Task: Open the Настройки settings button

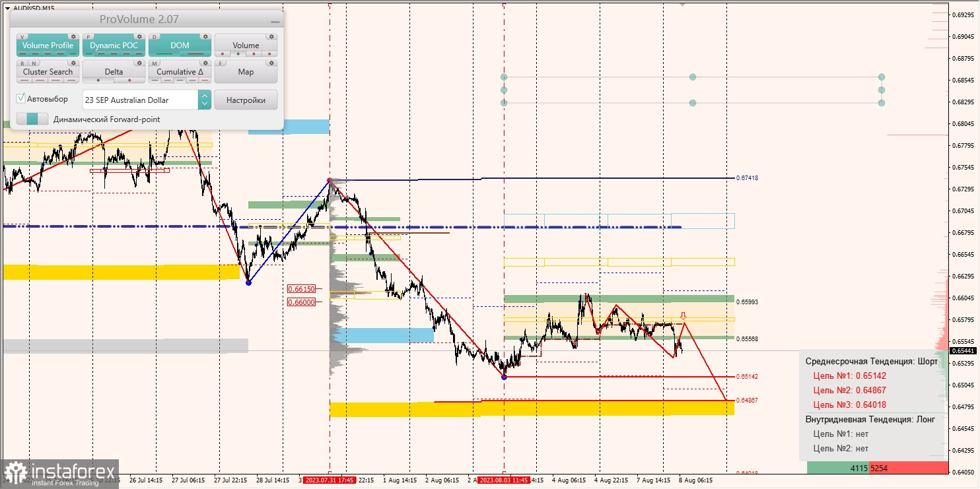Action: (x=246, y=100)
